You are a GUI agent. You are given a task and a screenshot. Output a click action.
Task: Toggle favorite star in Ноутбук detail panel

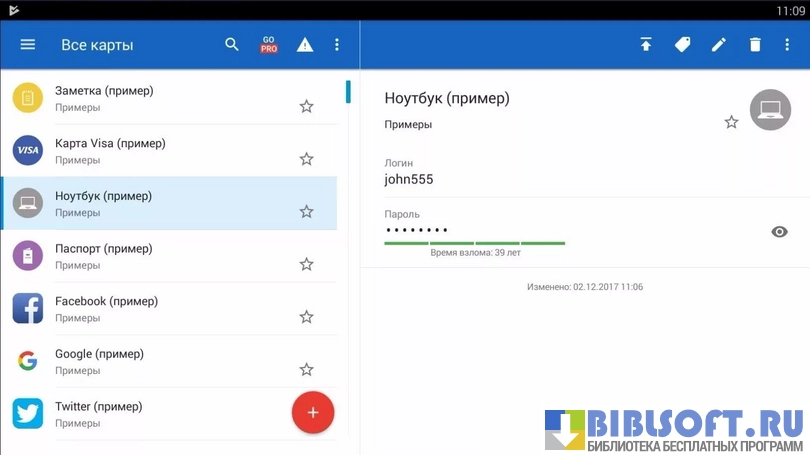tap(731, 122)
